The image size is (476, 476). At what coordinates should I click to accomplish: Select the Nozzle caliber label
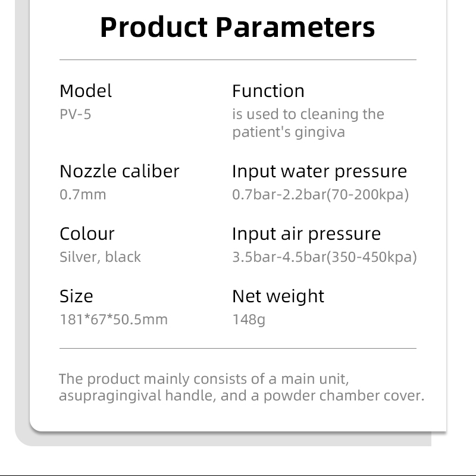[x=119, y=171]
